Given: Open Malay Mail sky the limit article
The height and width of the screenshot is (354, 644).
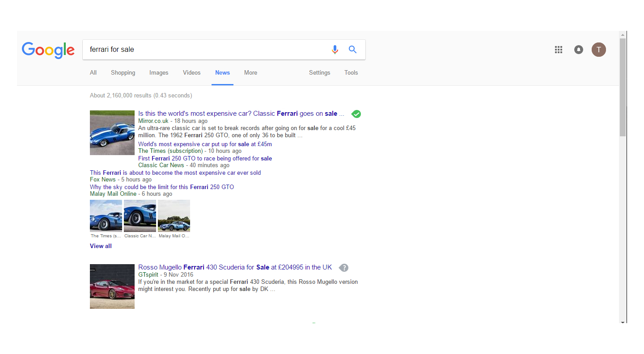Looking at the screenshot, I should coord(162,187).
